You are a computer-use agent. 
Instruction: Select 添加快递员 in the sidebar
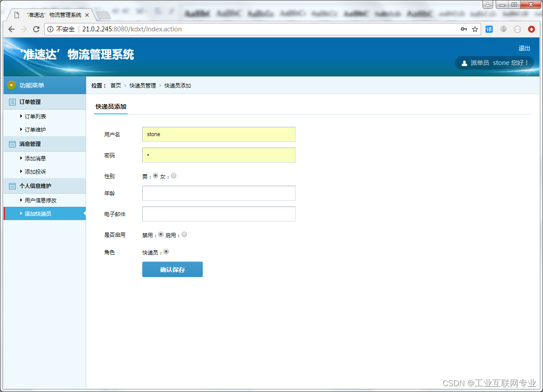point(45,213)
